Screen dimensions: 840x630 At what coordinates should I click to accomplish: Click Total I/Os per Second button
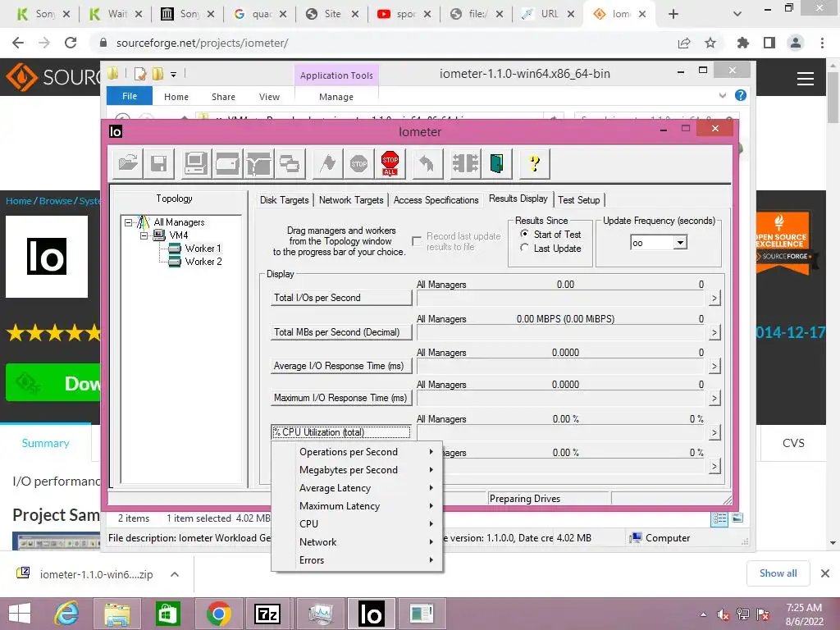[340, 298]
